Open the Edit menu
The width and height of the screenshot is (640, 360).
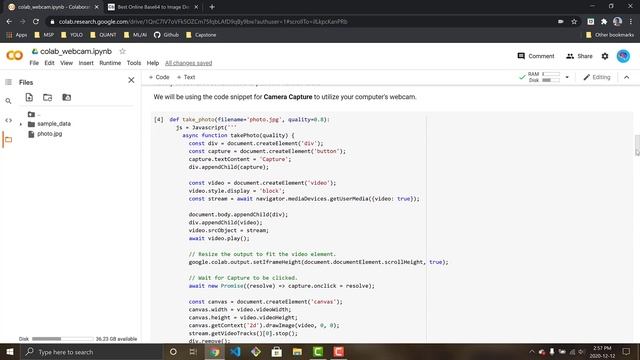[49, 63]
